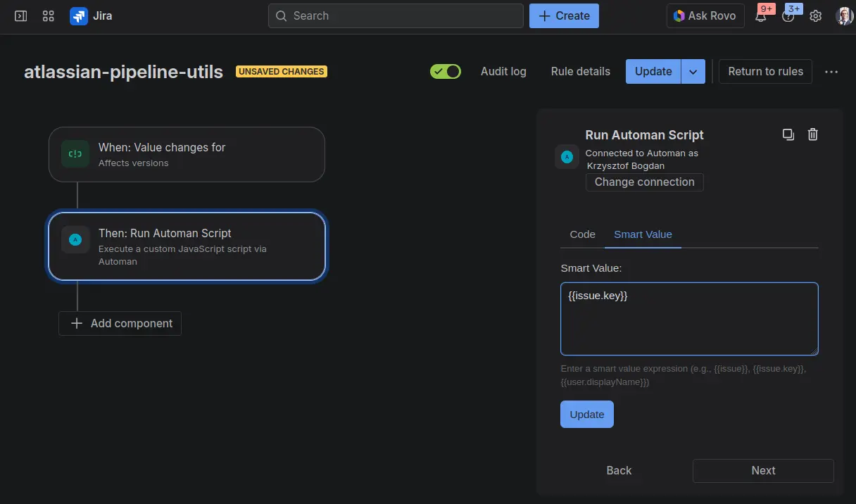Open the app switcher grid icon
The width and height of the screenshot is (856, 504).
pyautogui.click(x=49, y=15)
